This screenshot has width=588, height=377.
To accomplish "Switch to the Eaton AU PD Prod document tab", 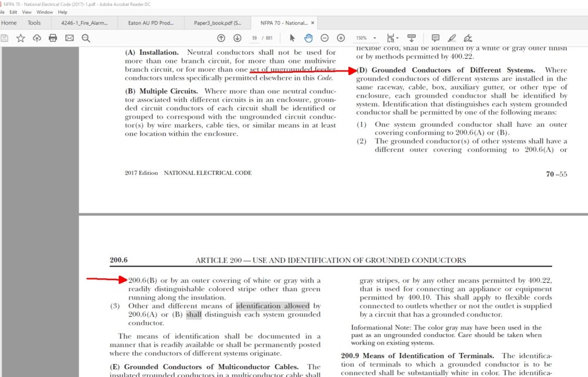I will pos(151,23).
